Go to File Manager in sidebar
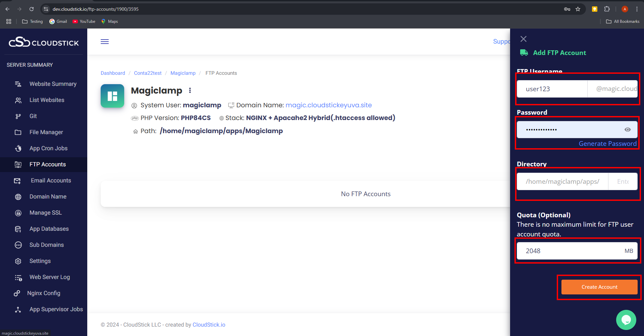Viewport: 644px width, 336px height. (x=46, y=132)
